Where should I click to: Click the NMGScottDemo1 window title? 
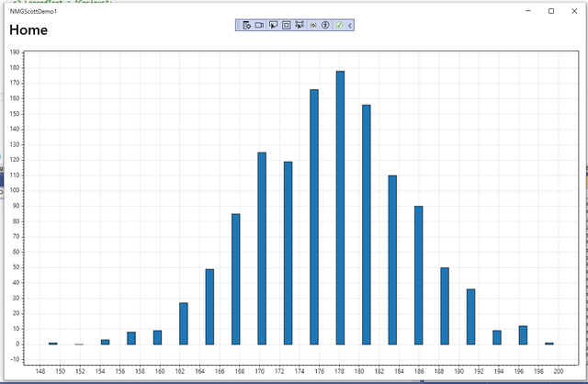(x=34, y=11)
